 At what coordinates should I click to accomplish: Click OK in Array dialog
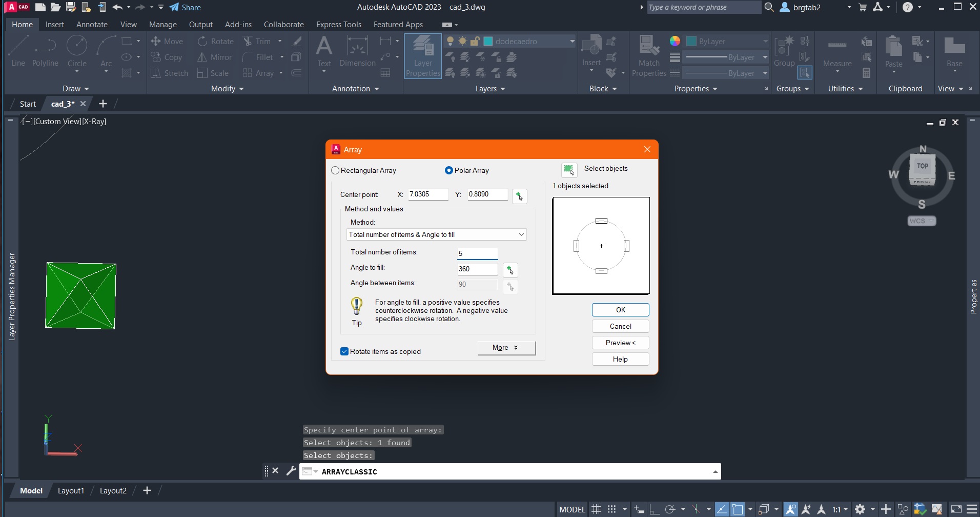(620, 310)
